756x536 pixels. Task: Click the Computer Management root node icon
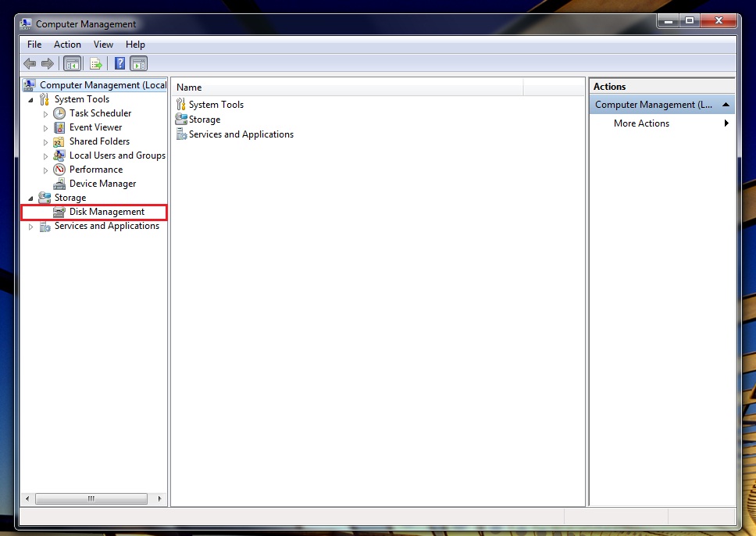(29, 85)
